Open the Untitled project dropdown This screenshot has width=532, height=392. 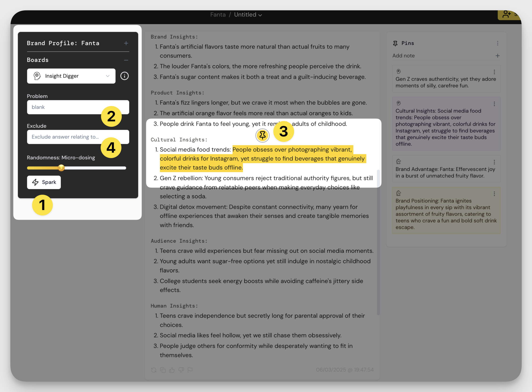click(248, 15)
